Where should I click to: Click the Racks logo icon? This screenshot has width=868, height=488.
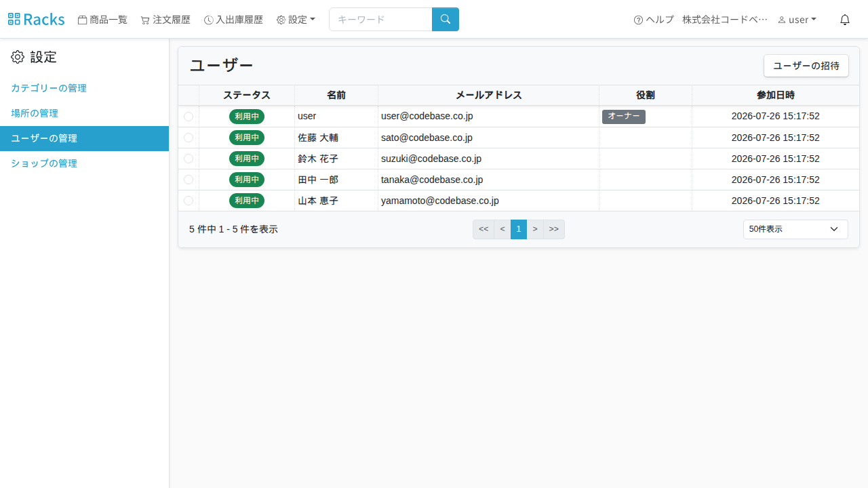(14, 20)
